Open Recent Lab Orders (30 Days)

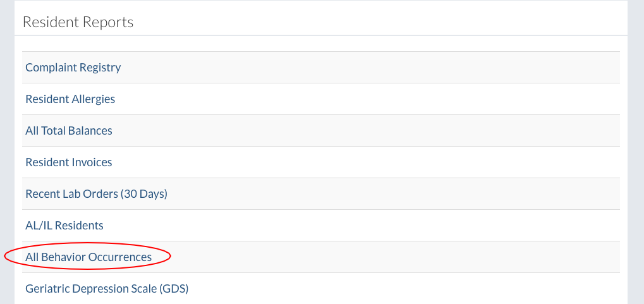[x=96, y=194]
